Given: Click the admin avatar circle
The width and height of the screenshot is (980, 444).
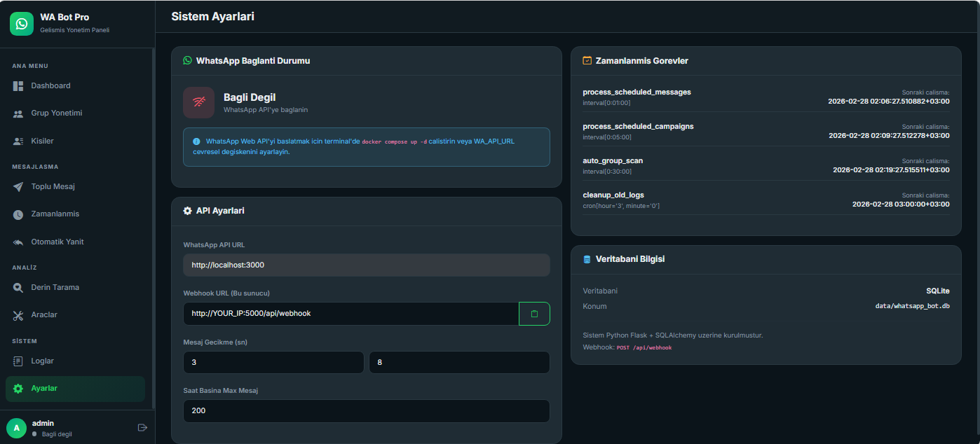Looking at the screenshot, I should pyautogui.click(x=16, y=428).
